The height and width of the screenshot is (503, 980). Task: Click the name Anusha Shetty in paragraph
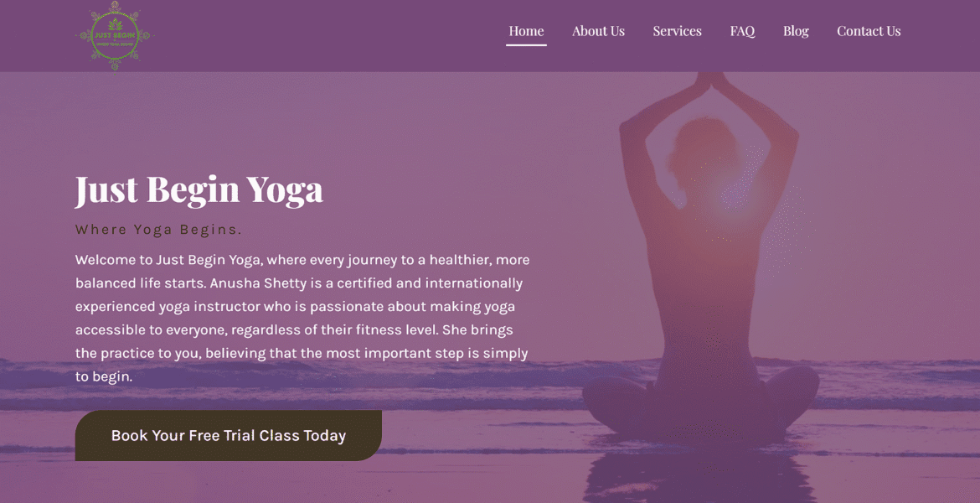pyautogui.click(x=258, y=283)
